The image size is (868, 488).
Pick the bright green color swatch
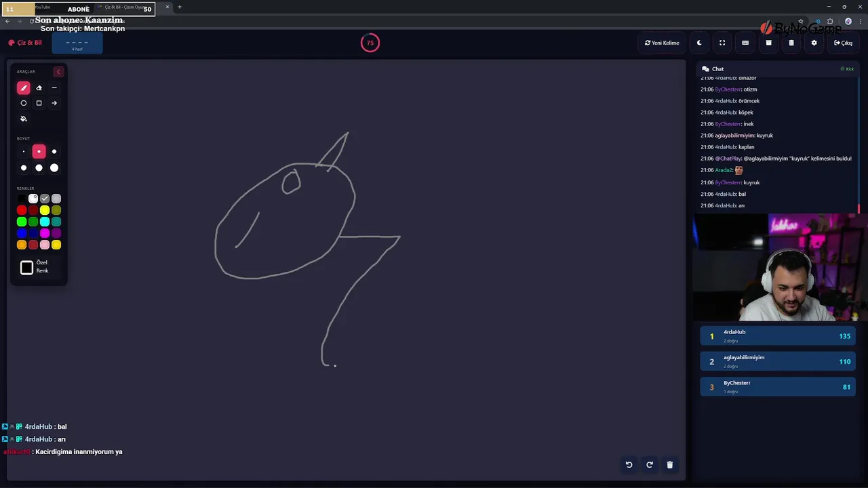22,222
